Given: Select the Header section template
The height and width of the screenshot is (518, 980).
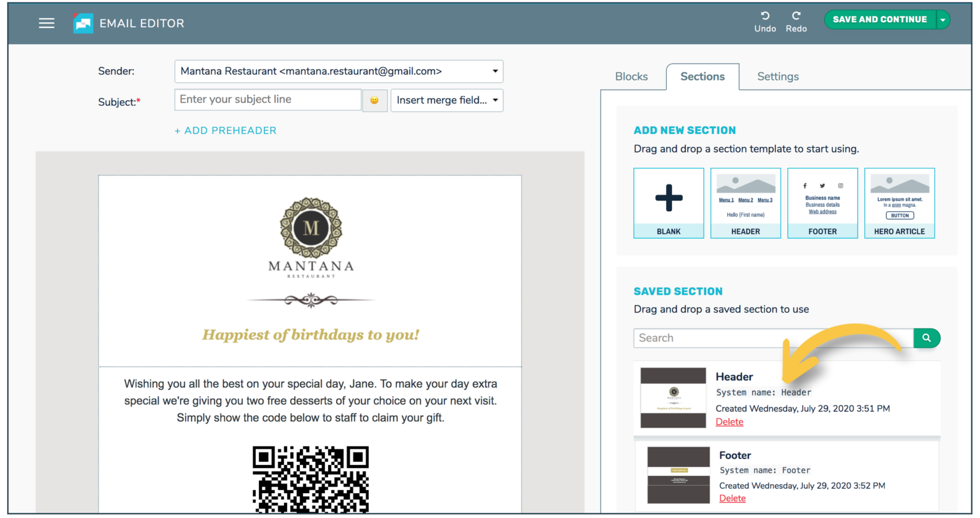Looking at the screenshot, I should 745,203.
